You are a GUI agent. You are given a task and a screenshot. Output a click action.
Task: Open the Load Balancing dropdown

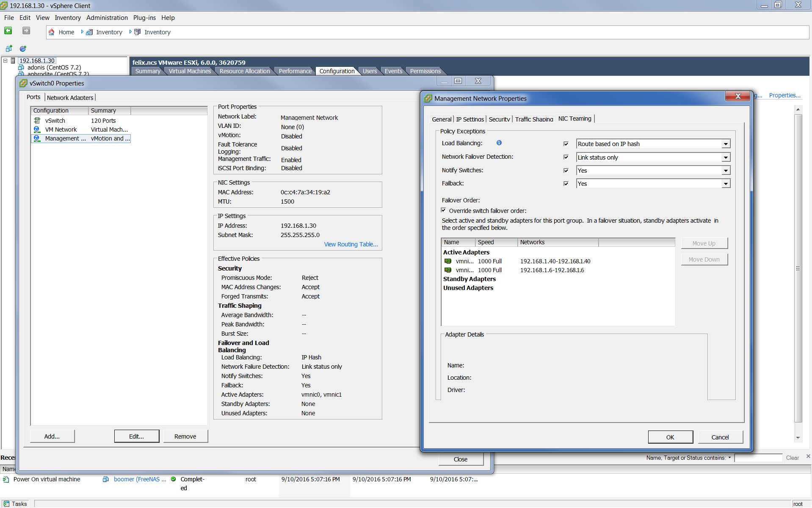(x=726, y=144)
